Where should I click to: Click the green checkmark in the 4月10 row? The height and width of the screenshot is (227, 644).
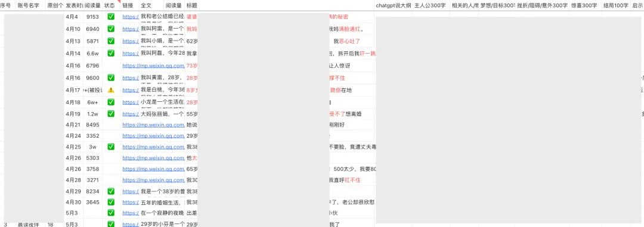(111, 29)
